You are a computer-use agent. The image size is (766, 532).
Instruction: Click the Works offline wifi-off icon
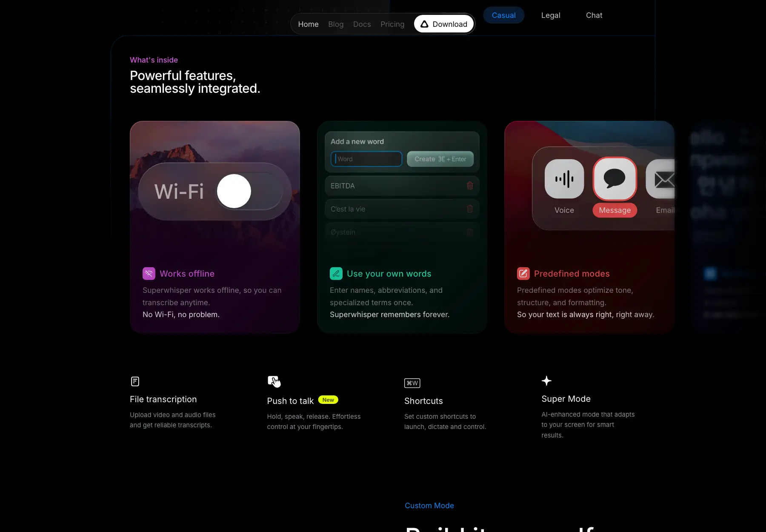(x=149, y=274)
